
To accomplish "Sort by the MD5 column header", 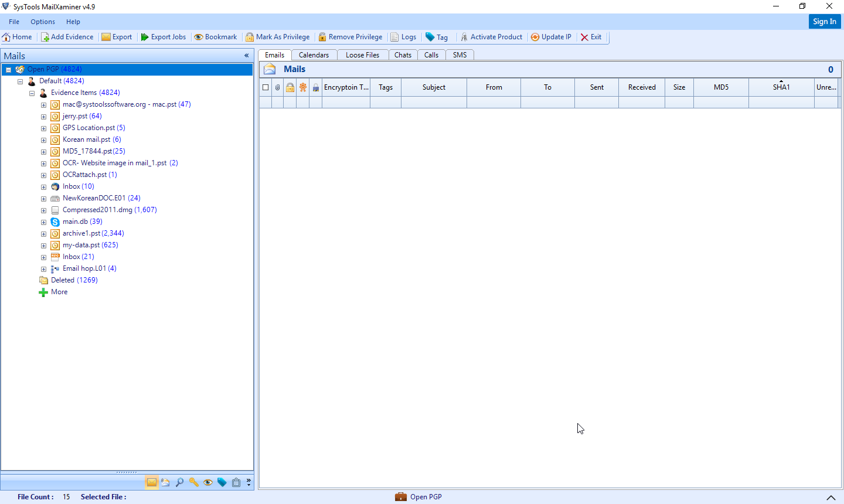I will (722, 87).
